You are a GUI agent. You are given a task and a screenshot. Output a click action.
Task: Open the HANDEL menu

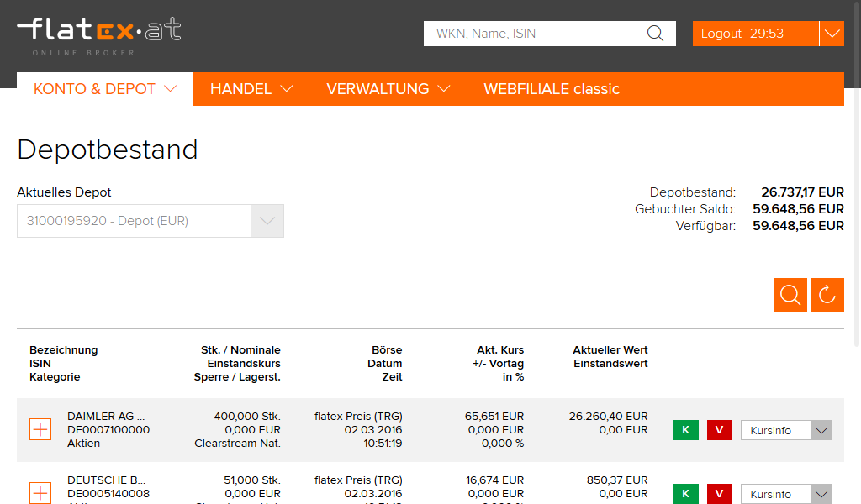[251, 89]
